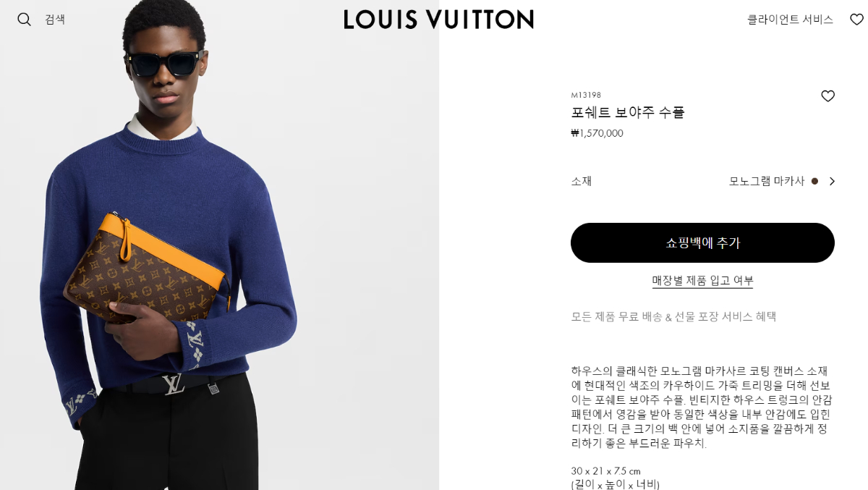Go home via the Louis Vuitton logo
Viewport: 868px width, 490px height.
click(x=438, y=20)
